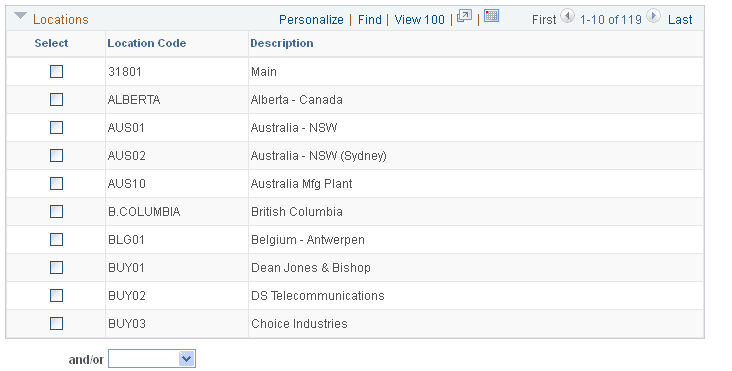Click Alberta - Canada description

tap(296, 100)
